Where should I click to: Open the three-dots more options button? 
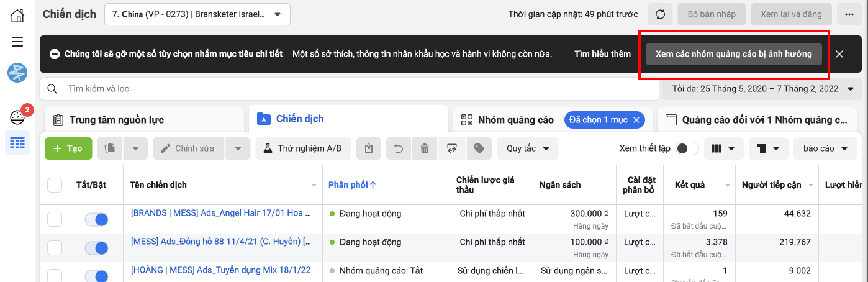(x=848, y=14)
